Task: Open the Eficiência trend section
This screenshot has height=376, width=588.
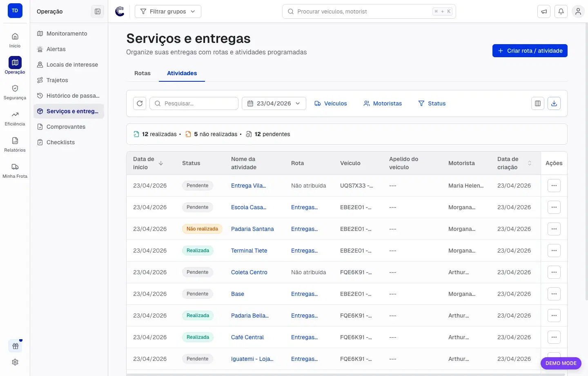Action: 15,118
